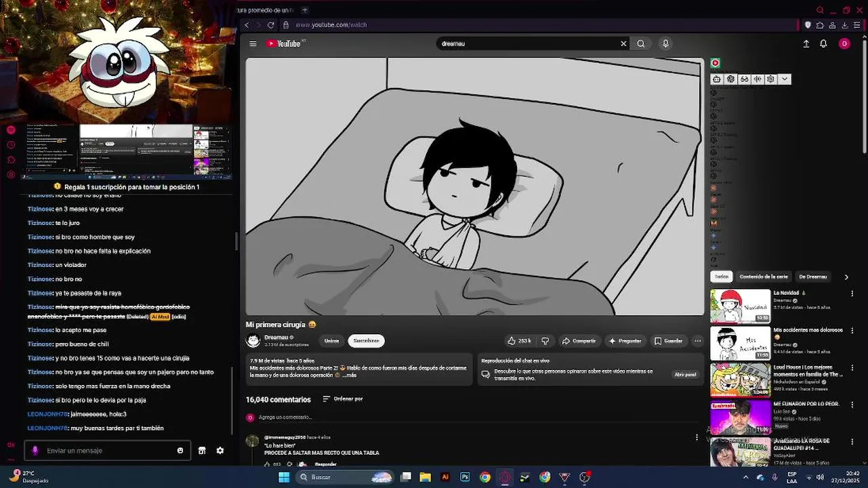Image resolution: width=868 pixels, height=488 pixels.
Task: Share the video with Compartir
Action: click(579, 341)
